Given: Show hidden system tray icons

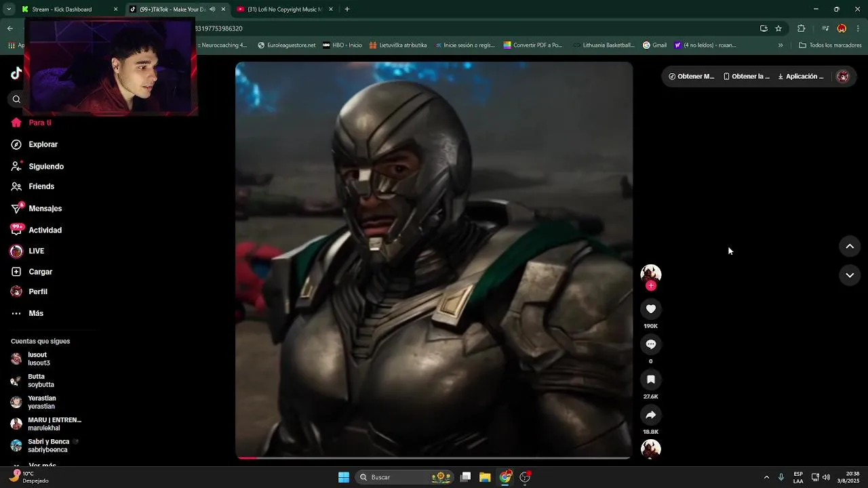Looking at the screenshot, I should click(766, 477).
